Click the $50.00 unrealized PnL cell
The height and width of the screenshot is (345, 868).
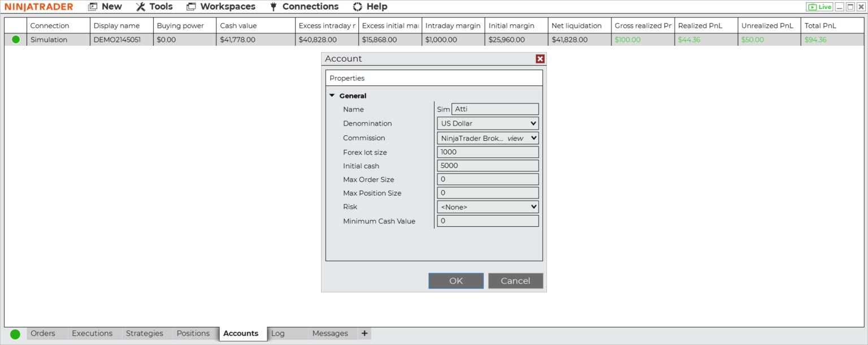click(770, 40)
